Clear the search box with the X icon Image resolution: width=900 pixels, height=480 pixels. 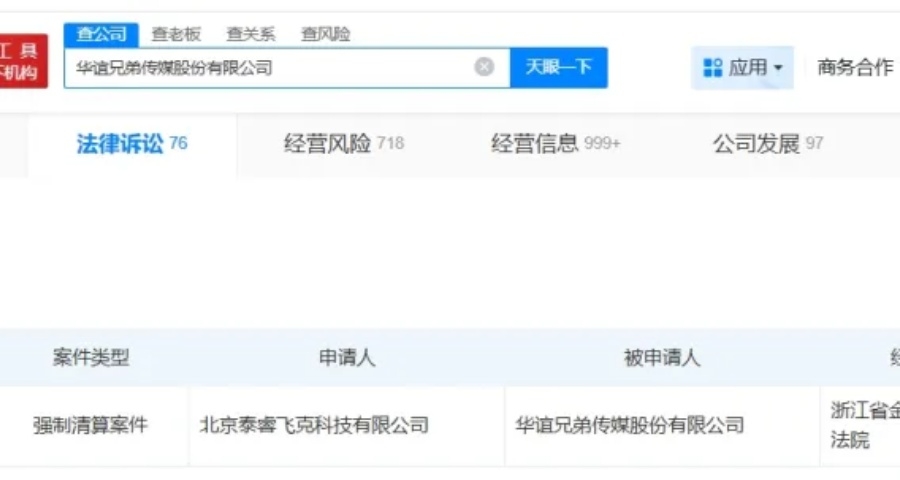[484, 67]
